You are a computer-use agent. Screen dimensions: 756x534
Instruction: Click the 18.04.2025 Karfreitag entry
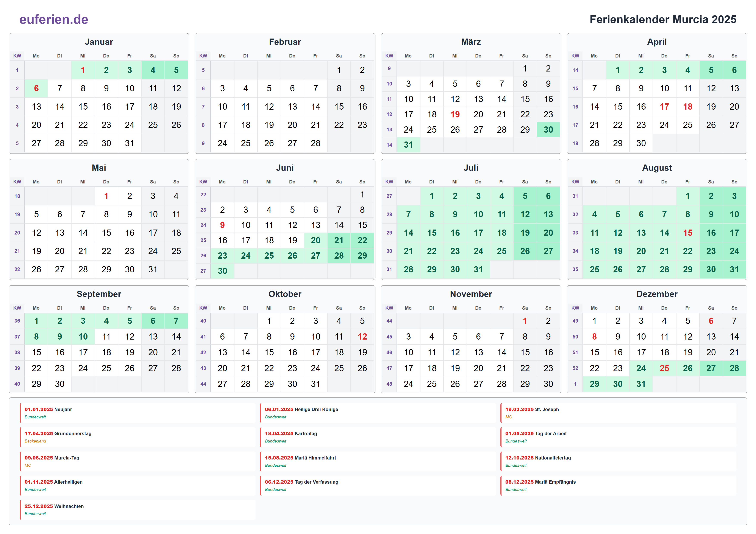coord(378,437)
